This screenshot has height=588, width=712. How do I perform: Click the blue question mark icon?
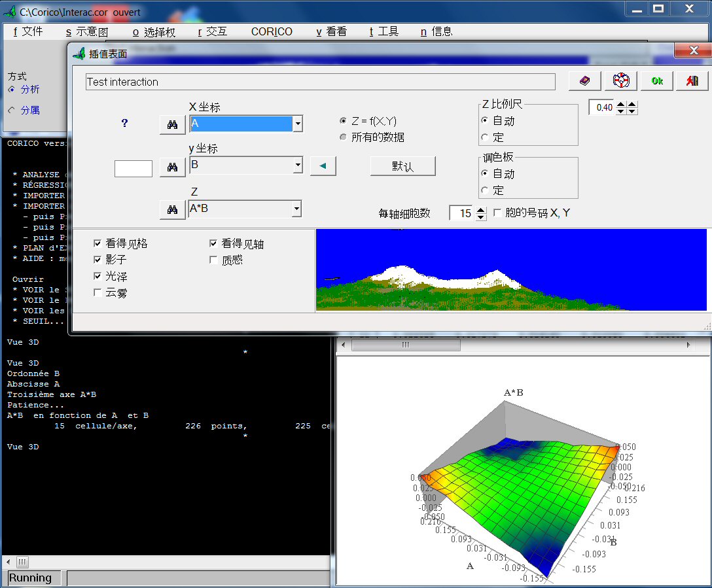click(124, 123)
